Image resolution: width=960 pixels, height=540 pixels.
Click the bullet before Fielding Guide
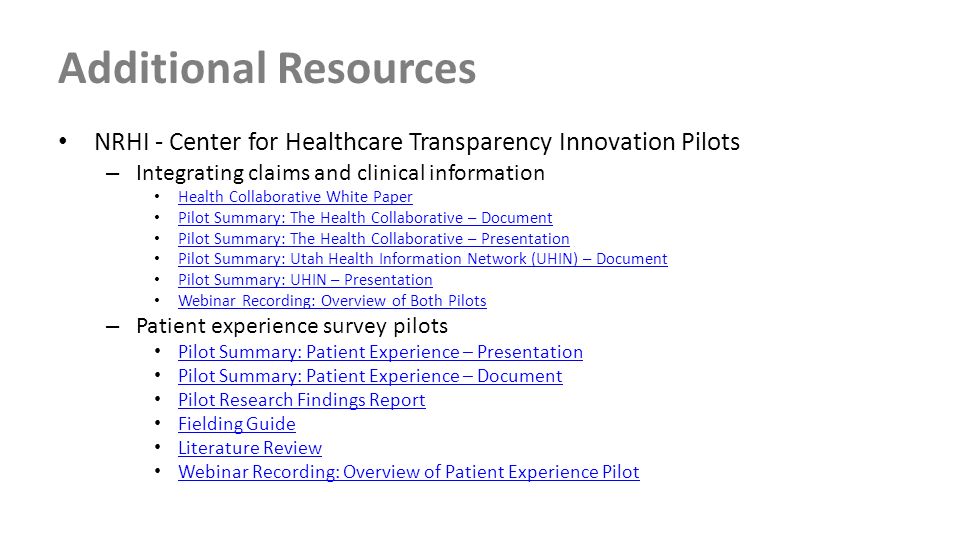point(157,424)
